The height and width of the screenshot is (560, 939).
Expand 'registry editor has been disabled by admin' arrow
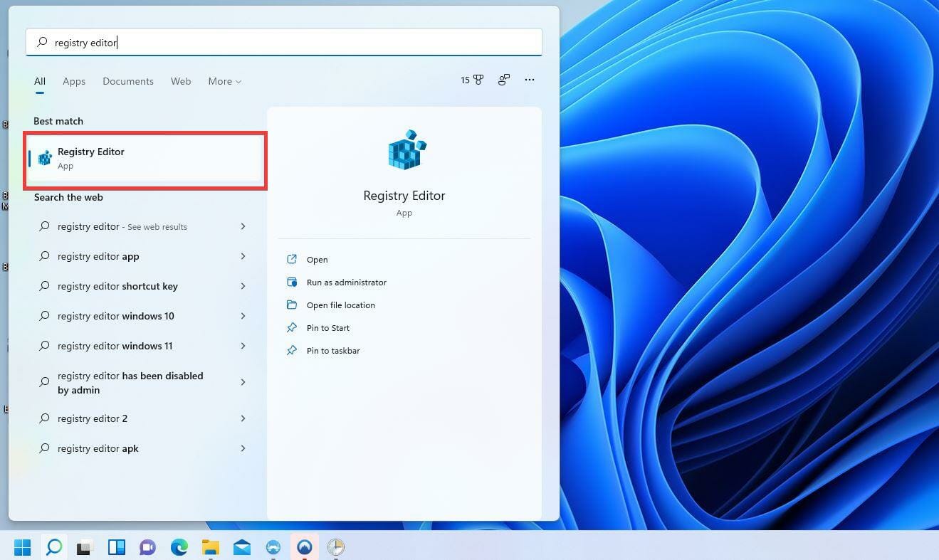pos(243,382)
